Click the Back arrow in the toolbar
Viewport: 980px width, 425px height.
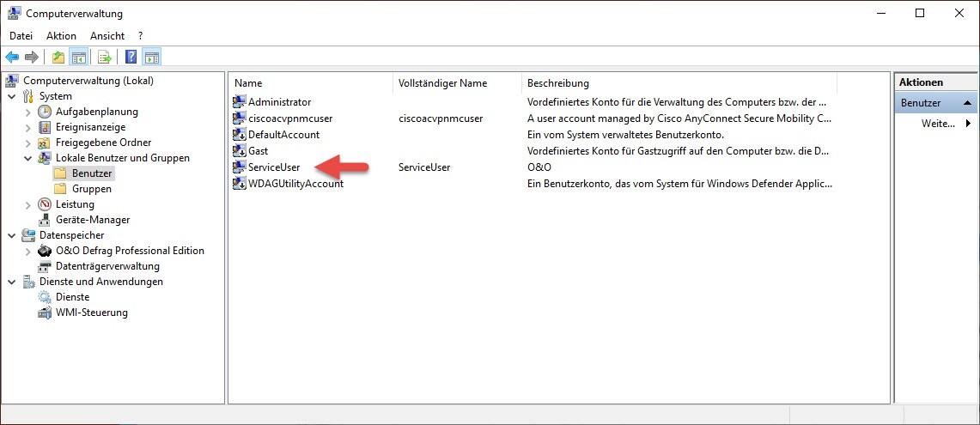pos(12,58)
